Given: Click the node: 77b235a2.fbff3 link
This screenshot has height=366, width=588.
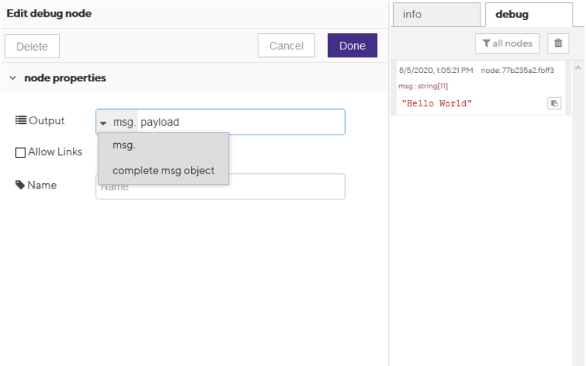Looking at the screenshot, I should point(517,71).
